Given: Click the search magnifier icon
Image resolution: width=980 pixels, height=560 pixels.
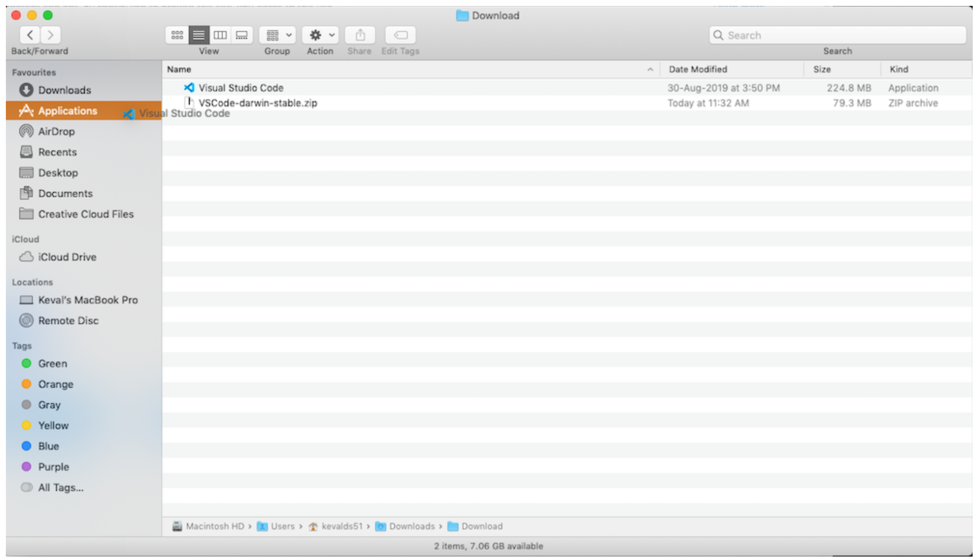Looking at the screenshot, I should (718, 35).
